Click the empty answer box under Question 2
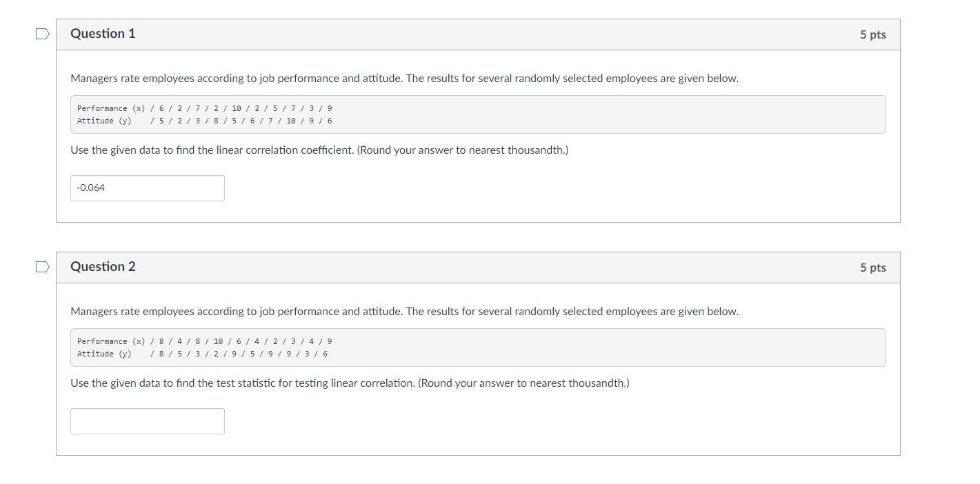 click(147, 421)
